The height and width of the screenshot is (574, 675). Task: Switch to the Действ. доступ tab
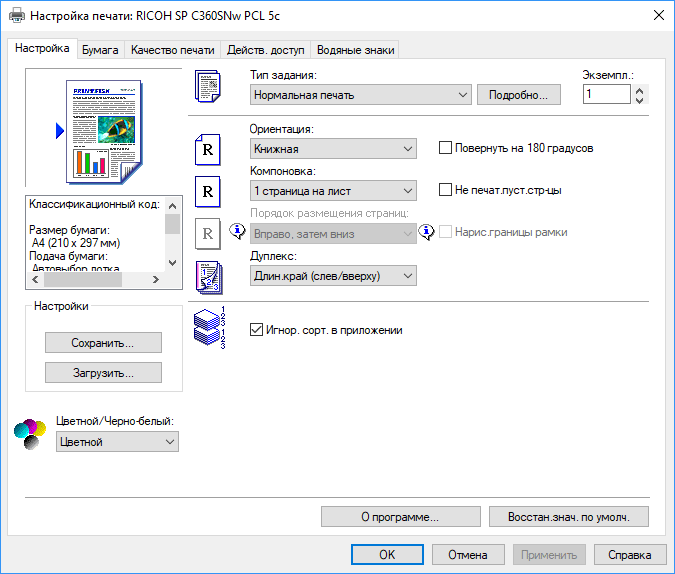tap(266, 50)
